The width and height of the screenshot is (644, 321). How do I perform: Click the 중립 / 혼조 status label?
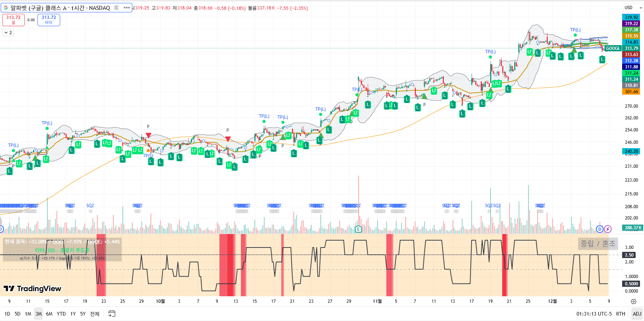[x=598, y=243]
